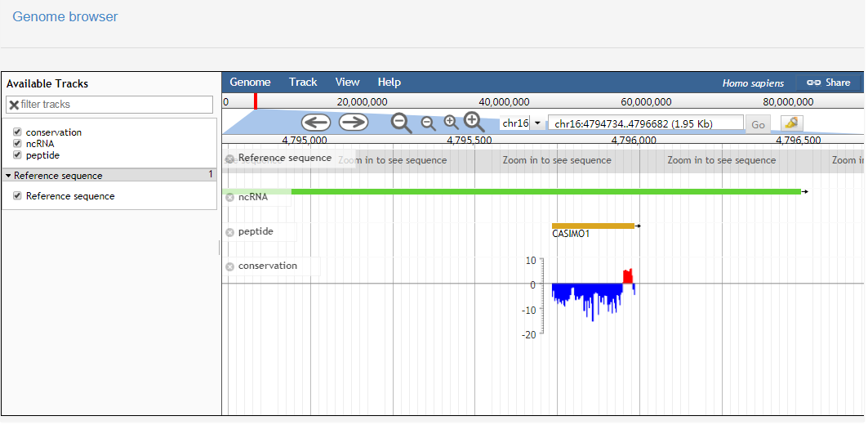Collapse the Reference sequence category
868x425 pixels.
point(8,176)
